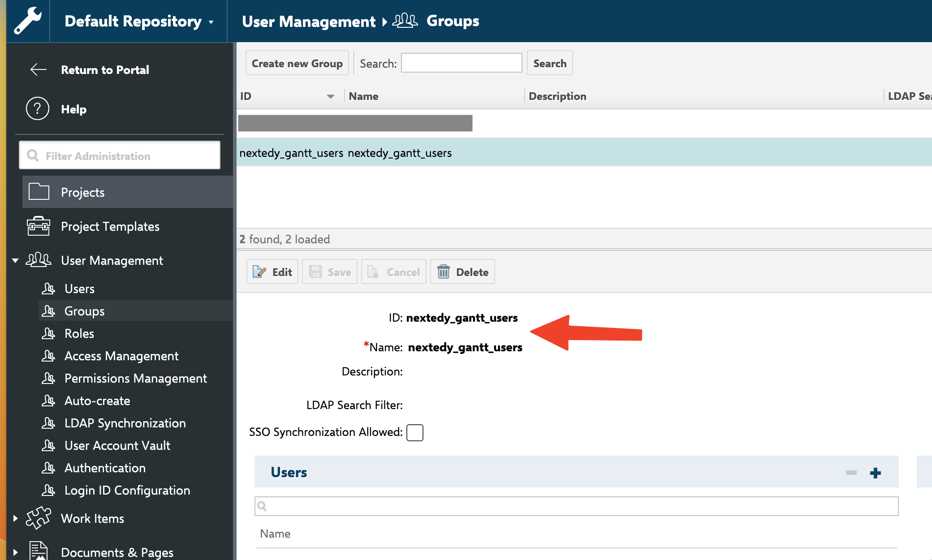Screen dimensions: 932x560
Task: Click the Return to Portal arrow icon
Action: click(39, 69)
